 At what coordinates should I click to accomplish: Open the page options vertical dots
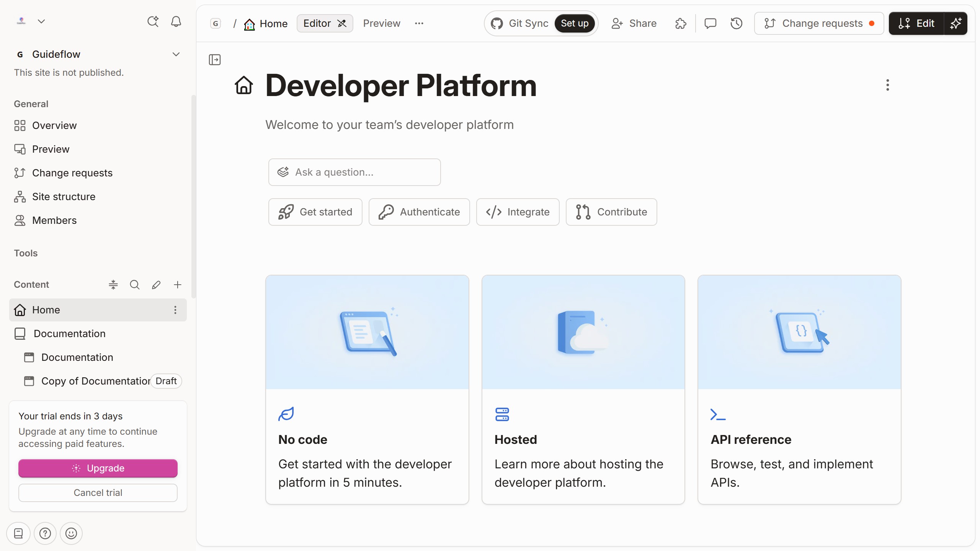point(887,85)
